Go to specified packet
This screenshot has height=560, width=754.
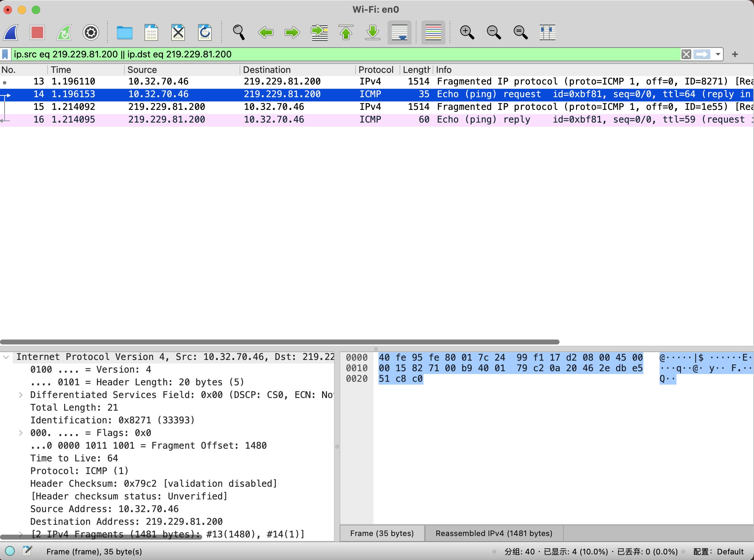(319, 32)
